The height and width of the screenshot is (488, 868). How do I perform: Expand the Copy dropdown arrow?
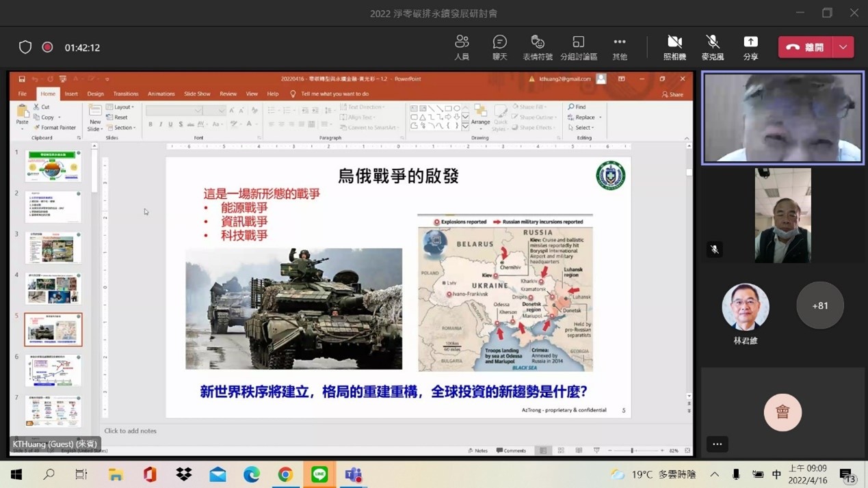pyautogui.click(x=60, y=118)
